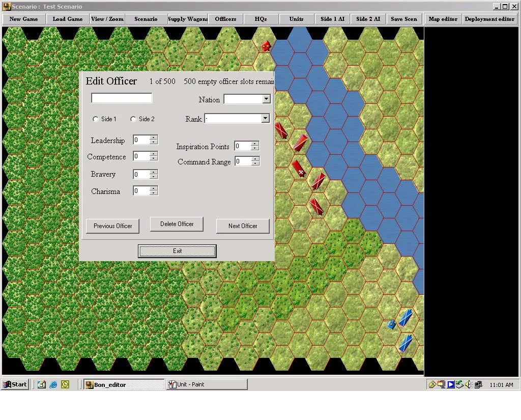Go to the Next Officer
521x420 pixels.
click(243, 226)
